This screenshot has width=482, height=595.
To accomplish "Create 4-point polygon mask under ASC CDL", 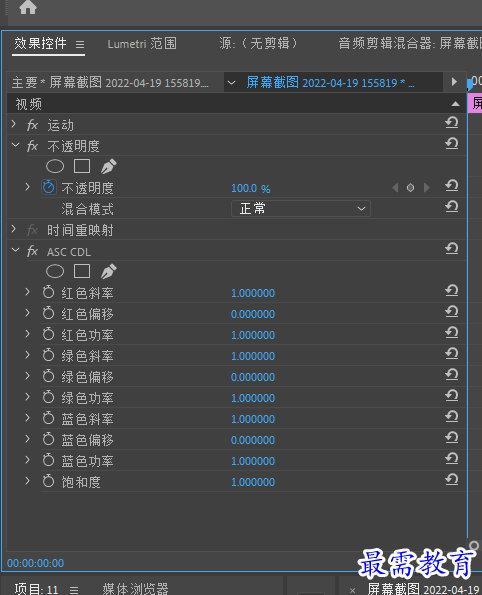I will click(x=82, y=271).
